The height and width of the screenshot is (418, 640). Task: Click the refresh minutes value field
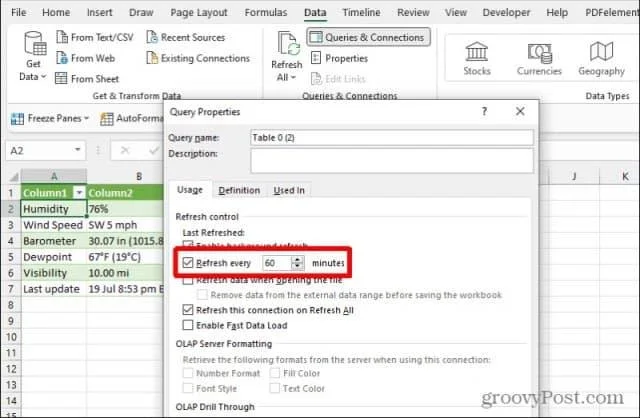tap(276, 263)
